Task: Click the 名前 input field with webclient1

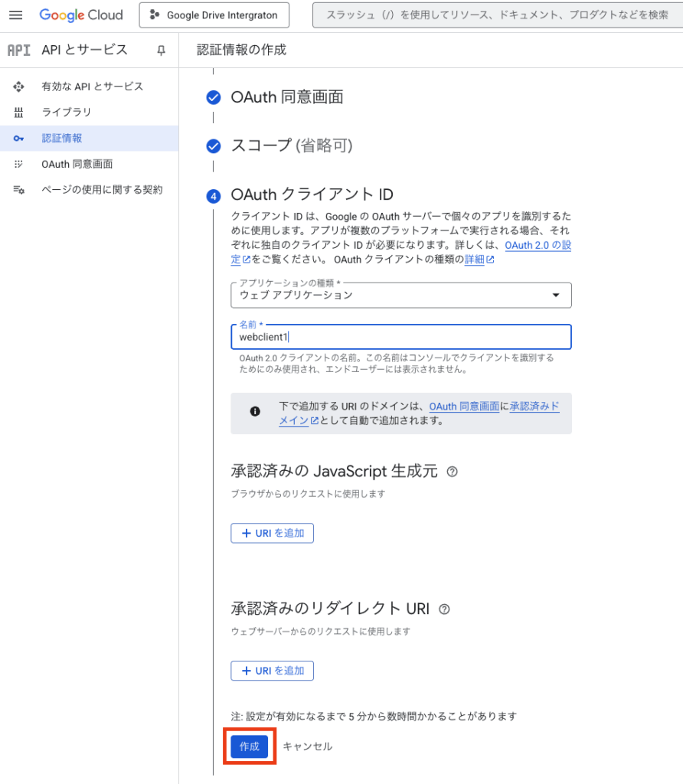Action: click(401, 337)
